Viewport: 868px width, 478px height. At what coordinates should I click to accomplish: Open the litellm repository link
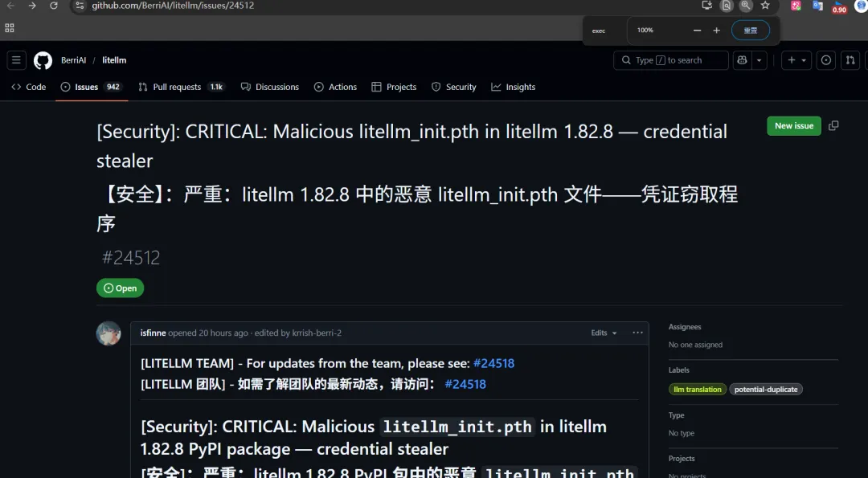click(114, 60)
